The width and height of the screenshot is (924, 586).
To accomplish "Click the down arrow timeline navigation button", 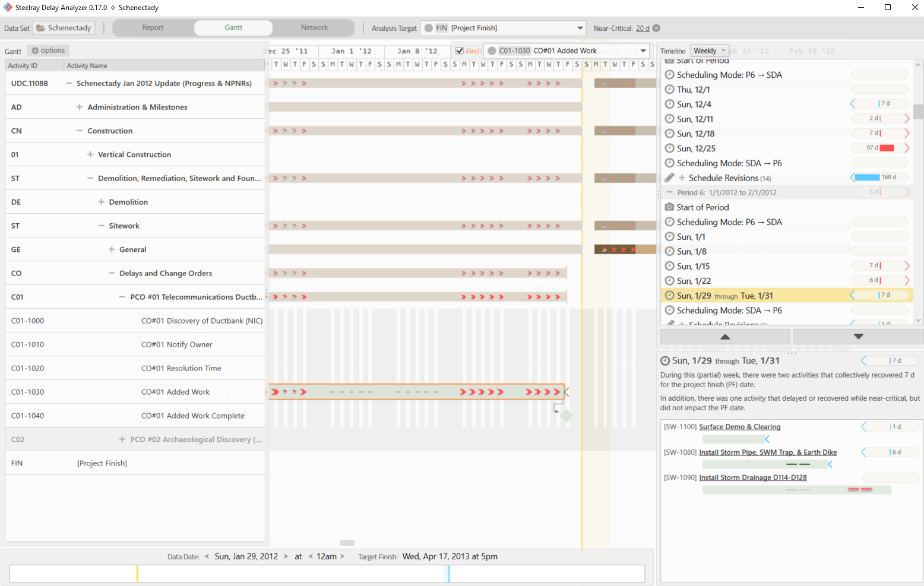I will tap(857, 337).
